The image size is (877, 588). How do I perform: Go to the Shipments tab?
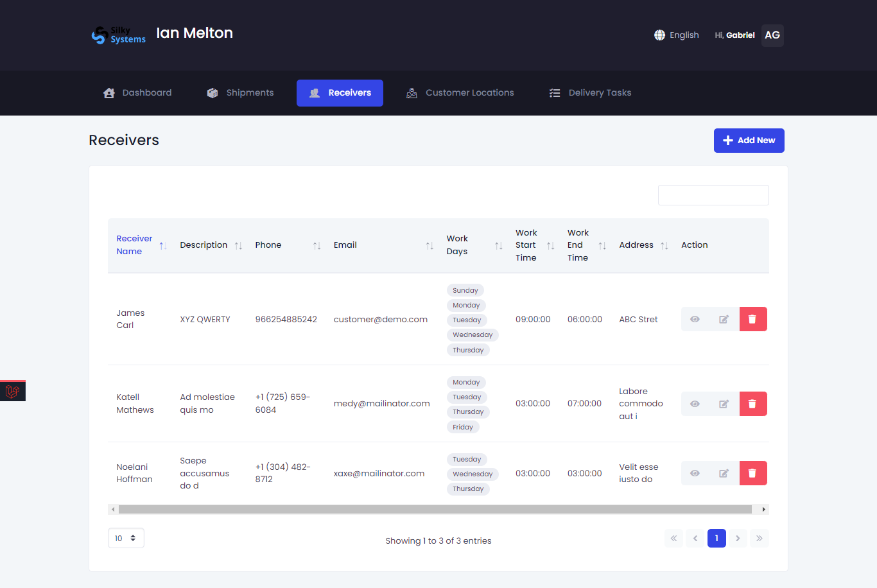click(x=240, y=93)
